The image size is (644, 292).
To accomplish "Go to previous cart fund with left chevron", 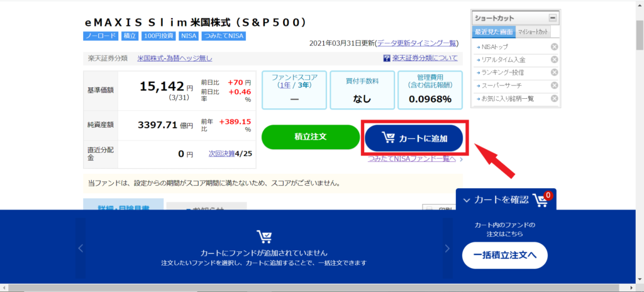I will tap(80, 248).
